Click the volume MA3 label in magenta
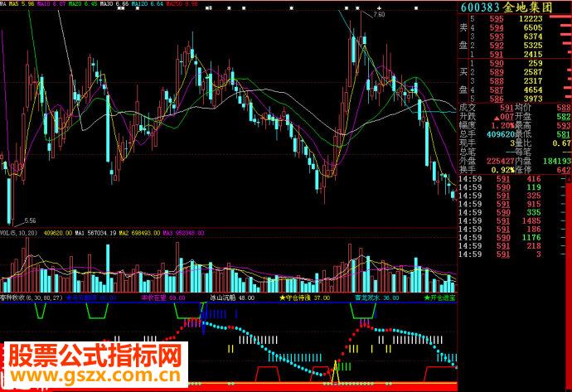 click(x=183, y=233)
